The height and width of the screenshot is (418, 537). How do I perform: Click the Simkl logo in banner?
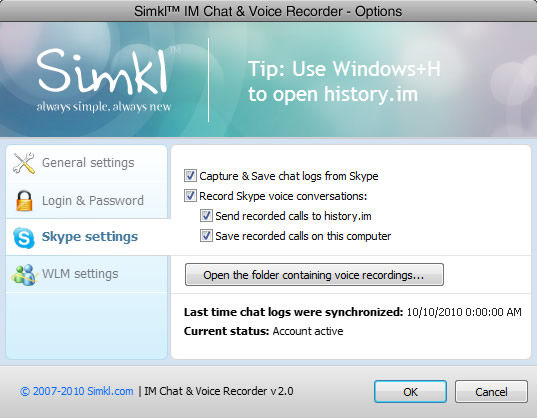coord(103,79)
